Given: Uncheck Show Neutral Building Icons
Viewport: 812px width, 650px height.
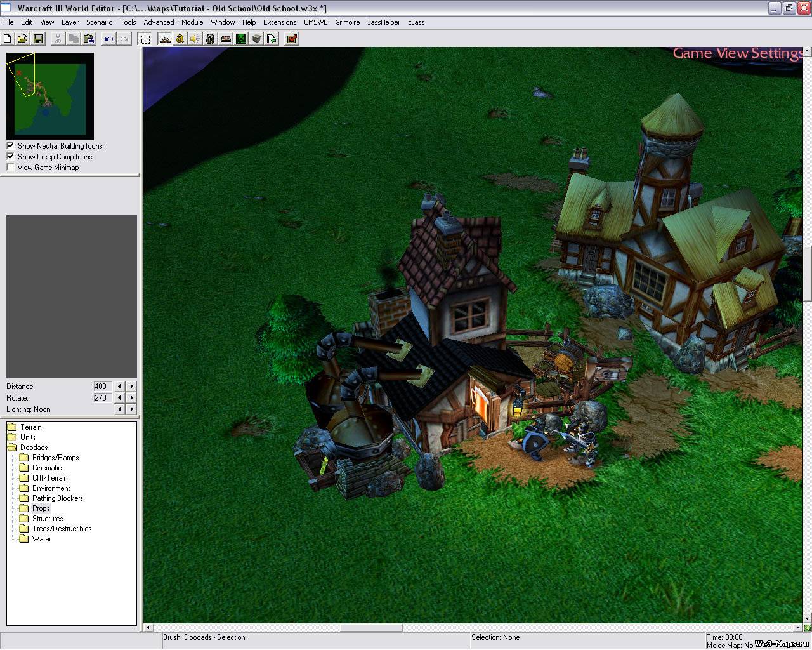Looking at the screenshot, I should (x=10, y=146).
